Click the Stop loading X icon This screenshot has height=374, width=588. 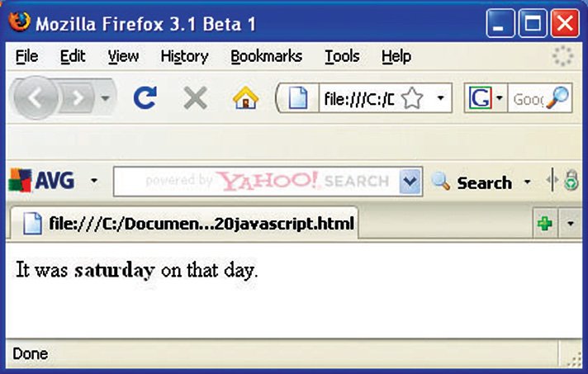(x=196, y=97)
